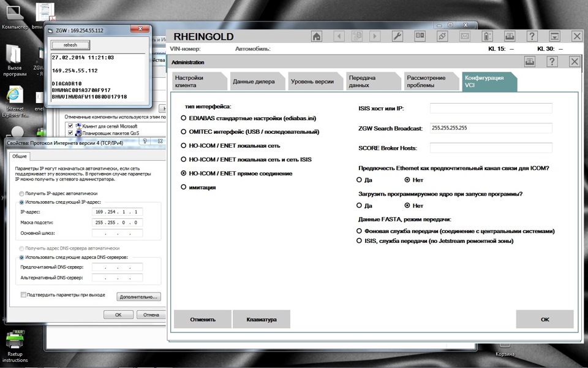588x368 pixels.
Task: Open the Общие tab in IPv4 properties
Action: [20, 156]
